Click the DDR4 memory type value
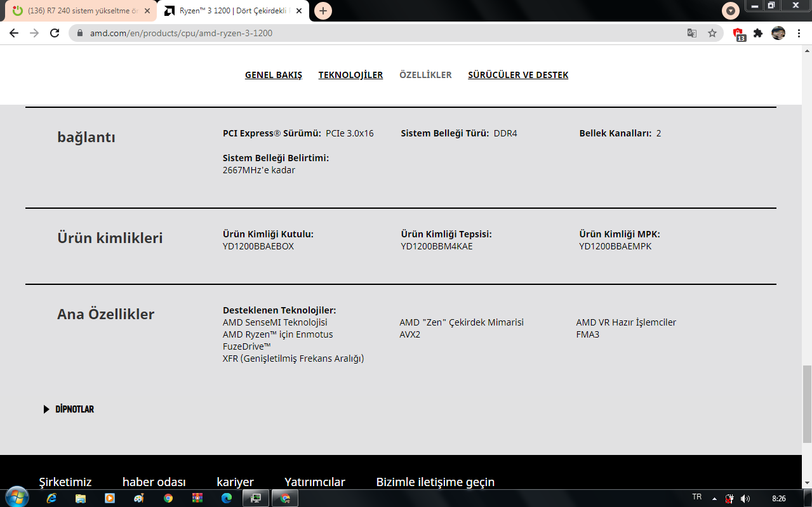Screen dimensions: 812x507 [x=505, y=133]
